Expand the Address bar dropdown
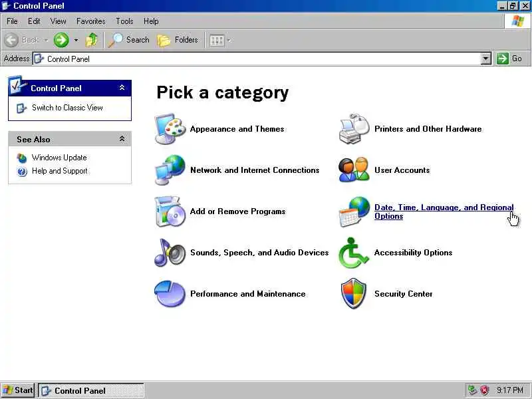Viewport: 532px width, 399px height. tap(486, 59)
